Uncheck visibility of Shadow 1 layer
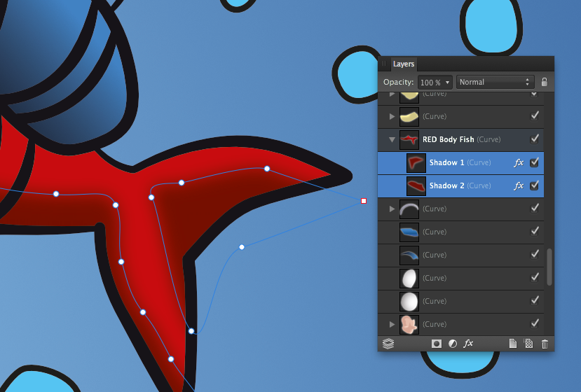 tap(534, 162)
